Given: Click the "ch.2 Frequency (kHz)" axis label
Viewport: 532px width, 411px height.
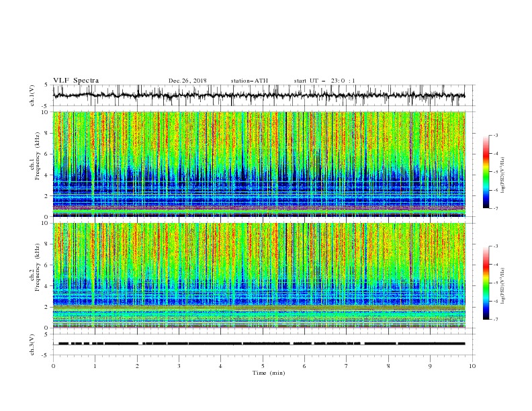Looking at the screenshot, I should (x=35, y=267).
